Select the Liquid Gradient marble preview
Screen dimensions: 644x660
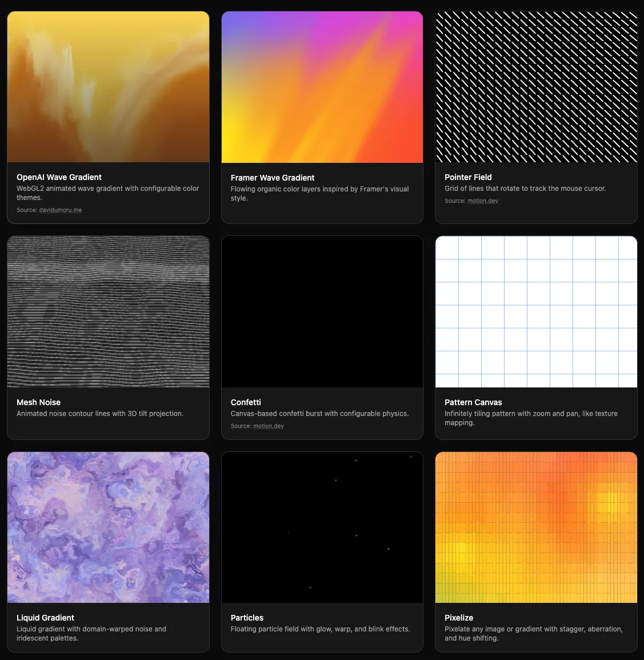108,527
